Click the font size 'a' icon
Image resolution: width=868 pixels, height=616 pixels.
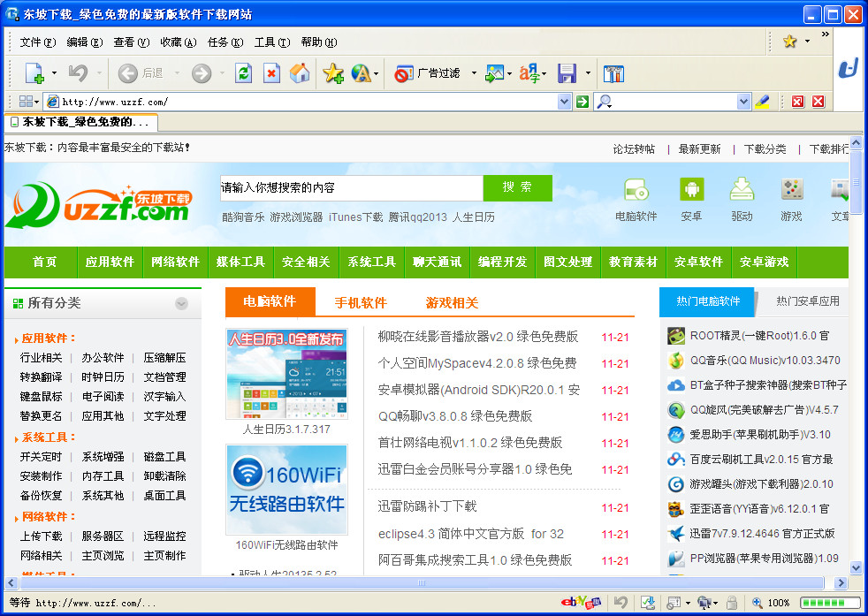tap(529, 73)
